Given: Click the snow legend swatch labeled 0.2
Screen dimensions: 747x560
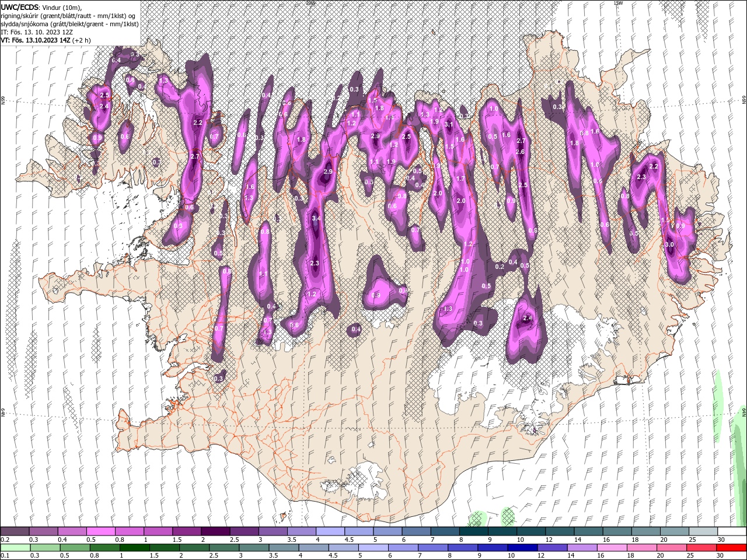Looking at the screenshot, I should (15, 531).
